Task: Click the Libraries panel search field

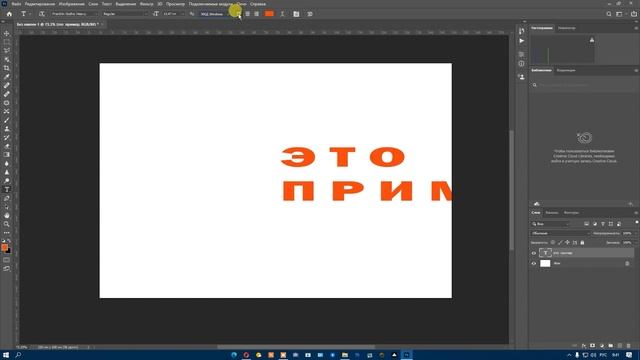Action: coord(584,85)
